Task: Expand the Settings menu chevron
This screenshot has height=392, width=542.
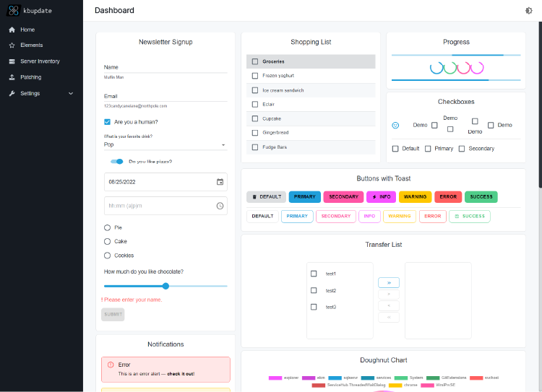Action: 71,94
